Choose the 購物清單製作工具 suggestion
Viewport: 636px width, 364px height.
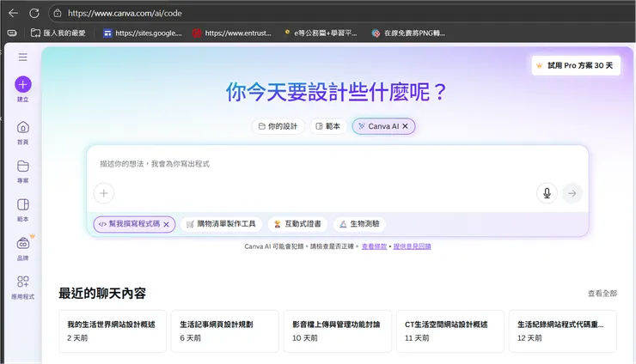[x=221, y=224]
